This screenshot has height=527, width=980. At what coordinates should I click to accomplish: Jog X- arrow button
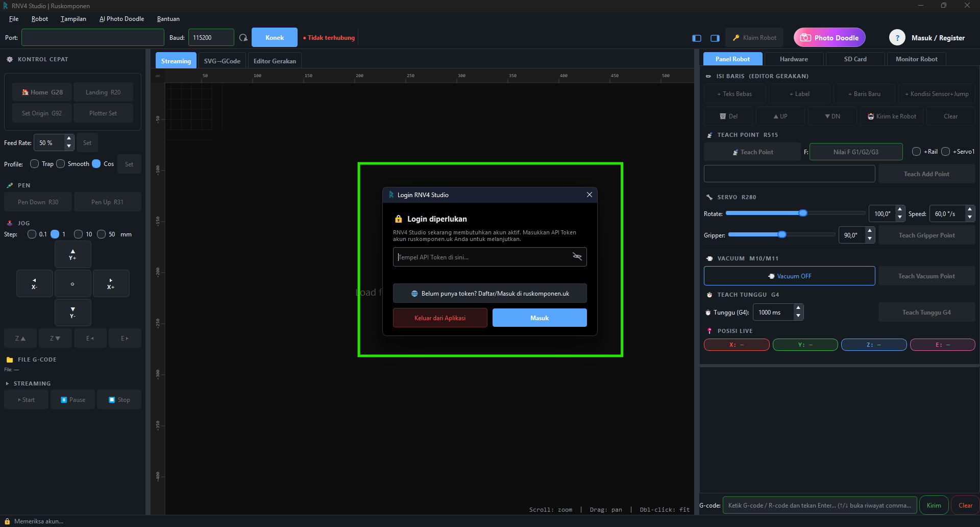[x=34, y=283]
